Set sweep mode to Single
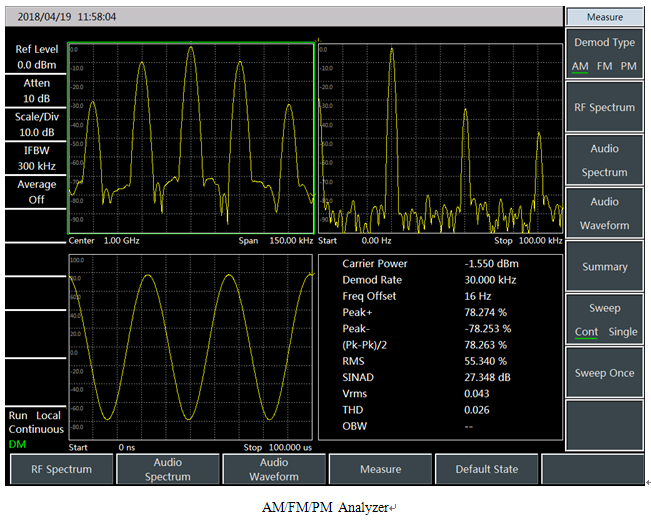The height and width of the screenshot is (521, 651). click(622, 332)
